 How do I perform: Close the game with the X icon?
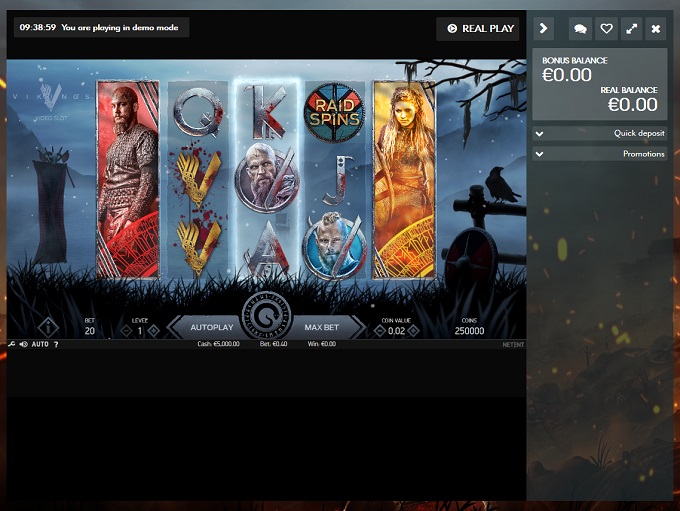click(656, 29)
